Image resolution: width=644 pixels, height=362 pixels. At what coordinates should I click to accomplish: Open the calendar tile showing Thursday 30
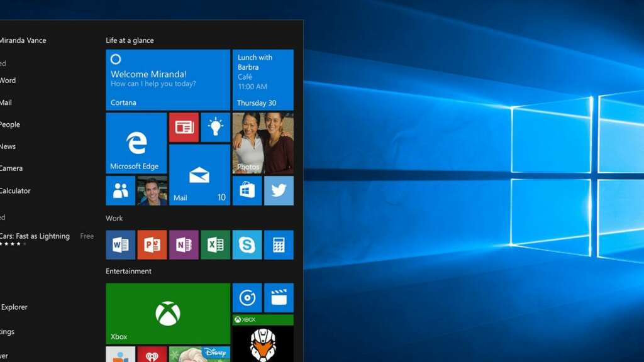click(x=263, y=80)
